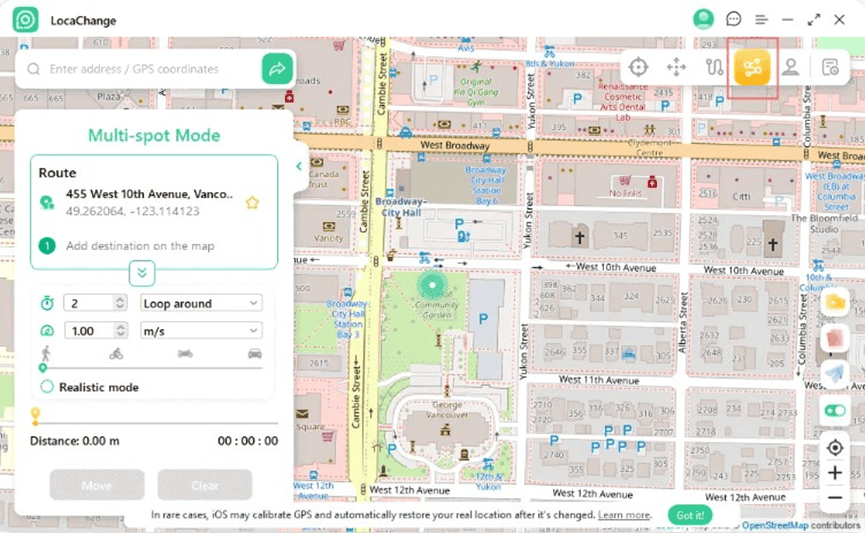Image resolution: width=865 pixels, height=533 pixels.
Task: Open the Joystick mode person icon
Action: [x=791, y=67]
